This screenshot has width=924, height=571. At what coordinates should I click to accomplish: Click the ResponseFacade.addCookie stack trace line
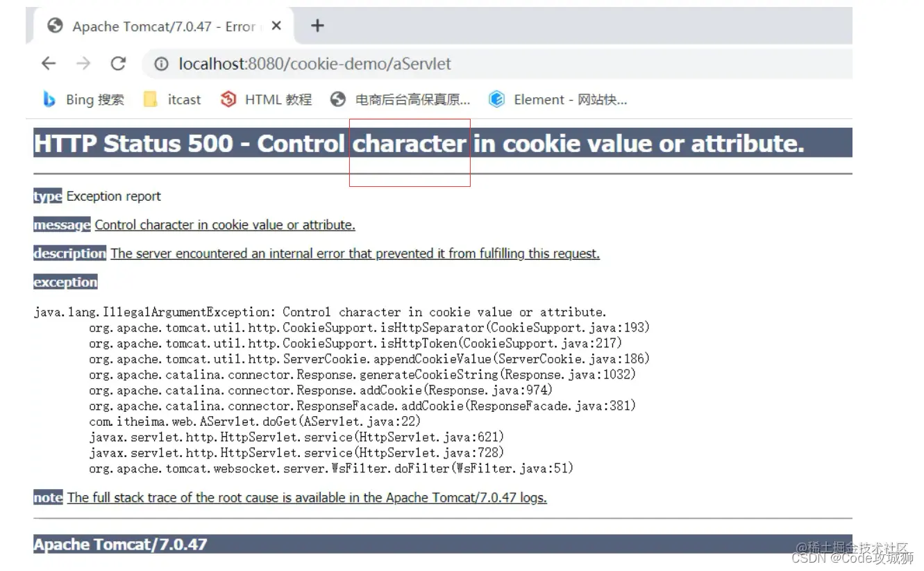[362, 406]
